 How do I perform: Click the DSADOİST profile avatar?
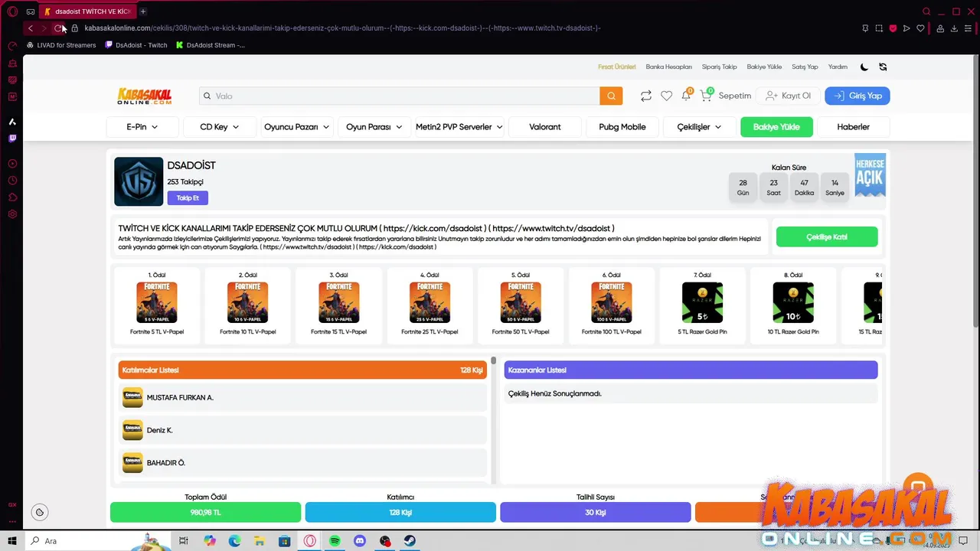pyautogui.click(x=139, y=181)
